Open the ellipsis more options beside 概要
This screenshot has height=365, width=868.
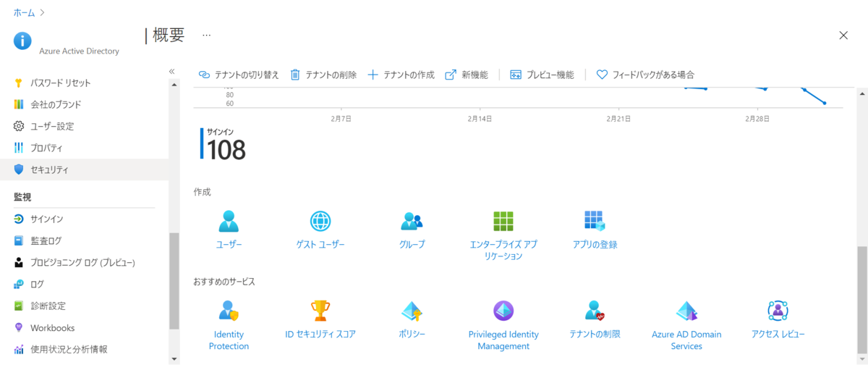tap(207, 35)
